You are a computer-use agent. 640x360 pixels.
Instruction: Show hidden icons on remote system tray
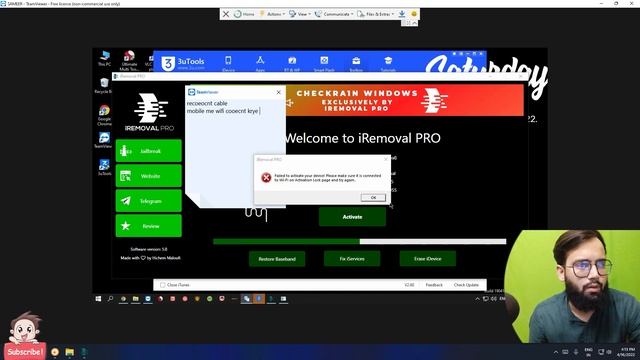click(477, 299)
